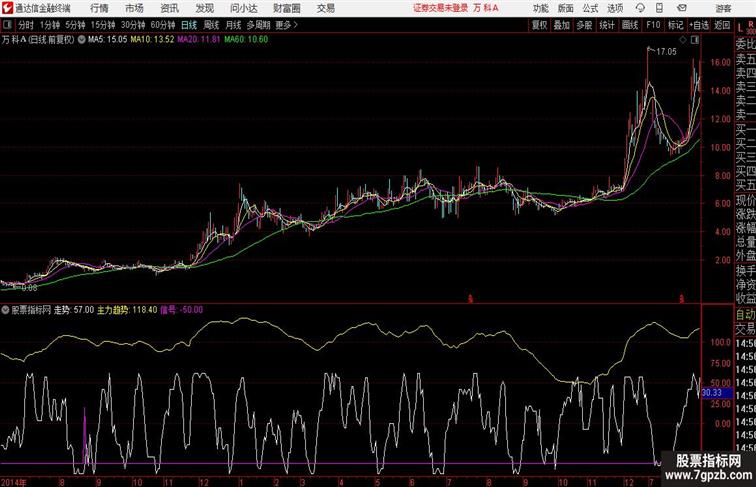
Task: Add stock with +自选 button
Action: [700, 25]
